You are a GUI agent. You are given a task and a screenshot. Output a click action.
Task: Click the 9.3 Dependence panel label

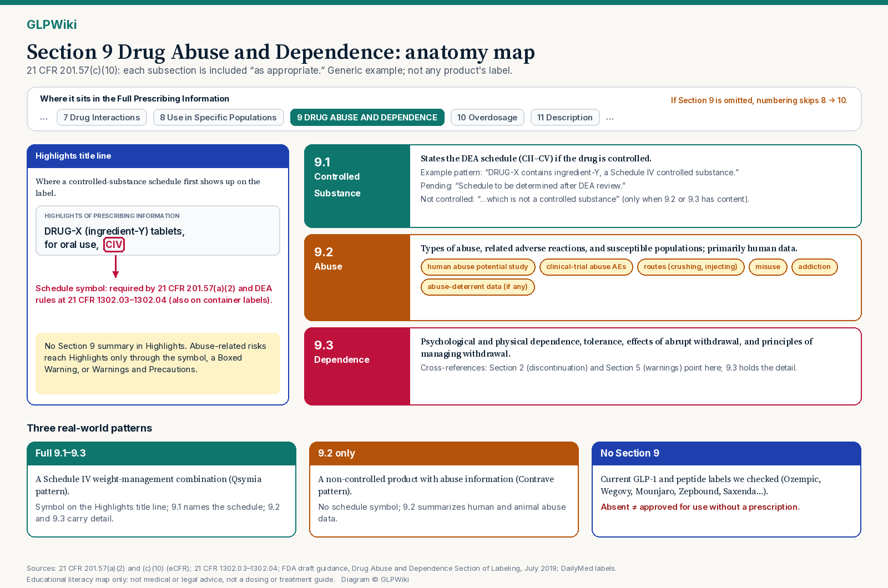coord(357,366)
